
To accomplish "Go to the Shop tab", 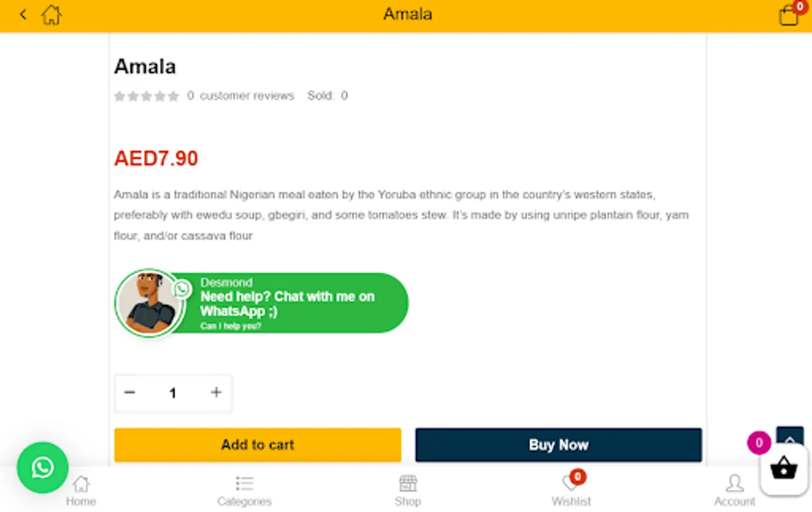I will click(x=407, y=490).
